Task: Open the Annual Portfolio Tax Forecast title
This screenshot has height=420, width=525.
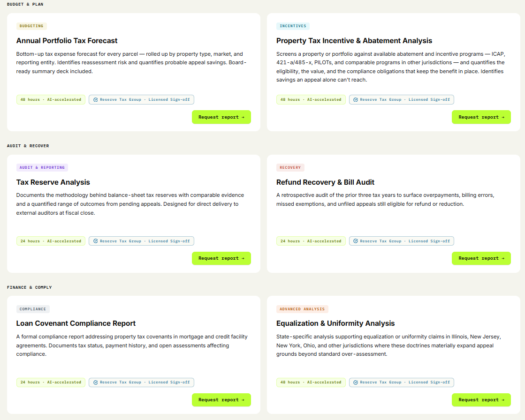Action: 67,41
